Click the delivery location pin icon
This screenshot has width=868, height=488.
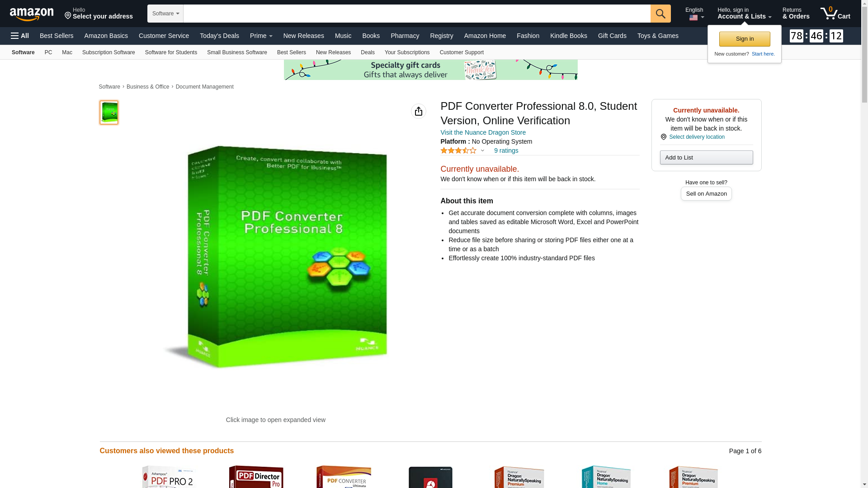(x=664, y=137)
